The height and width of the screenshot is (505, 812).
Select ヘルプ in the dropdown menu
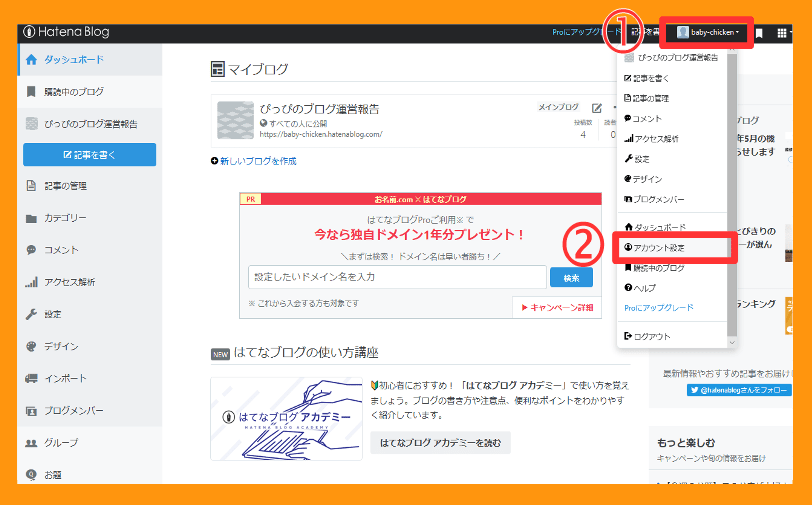click(672, 288)
